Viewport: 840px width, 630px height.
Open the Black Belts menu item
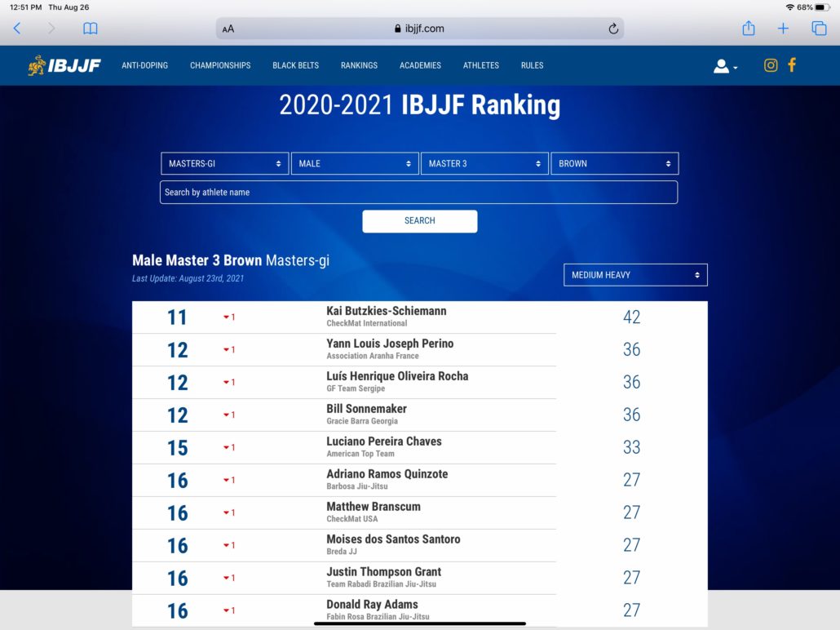pyautogui.click(x=296, y=65)
